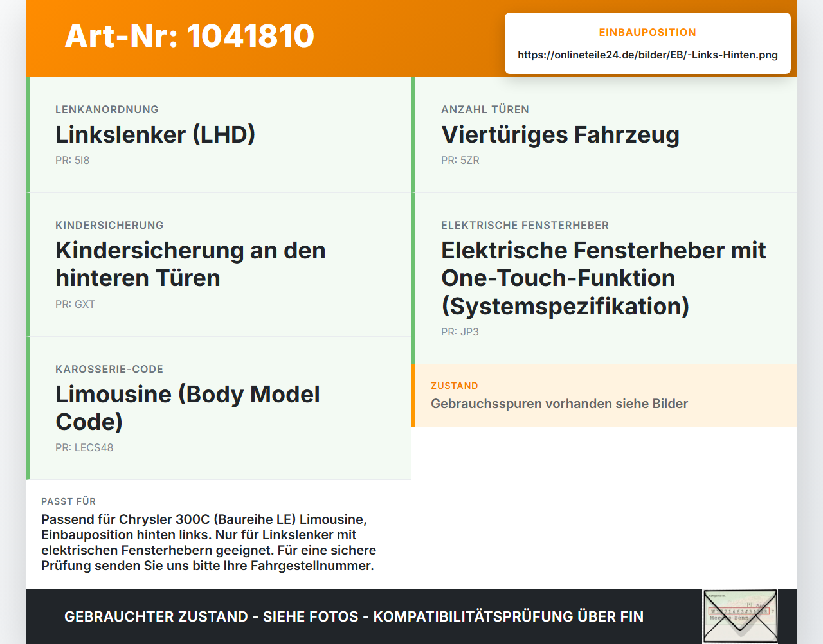Viewport: 823px width, 644px height.
Task: Select the PR: GXT code
Action: click(x=75, y=304)
